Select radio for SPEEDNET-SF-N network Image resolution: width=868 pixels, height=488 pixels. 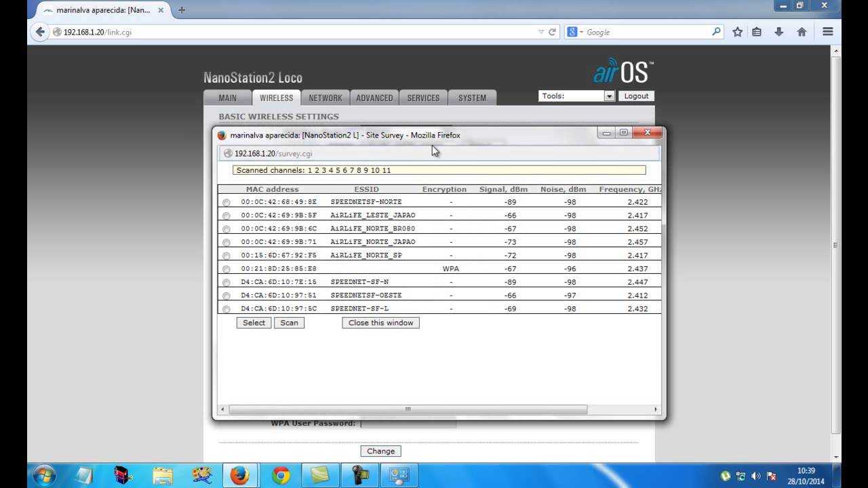coord(226,282)
